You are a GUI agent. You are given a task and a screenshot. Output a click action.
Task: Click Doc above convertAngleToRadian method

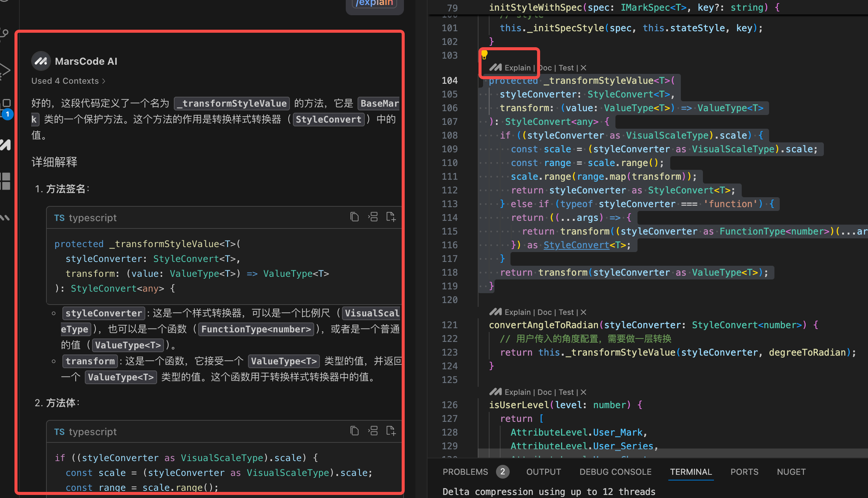point(544,312)
